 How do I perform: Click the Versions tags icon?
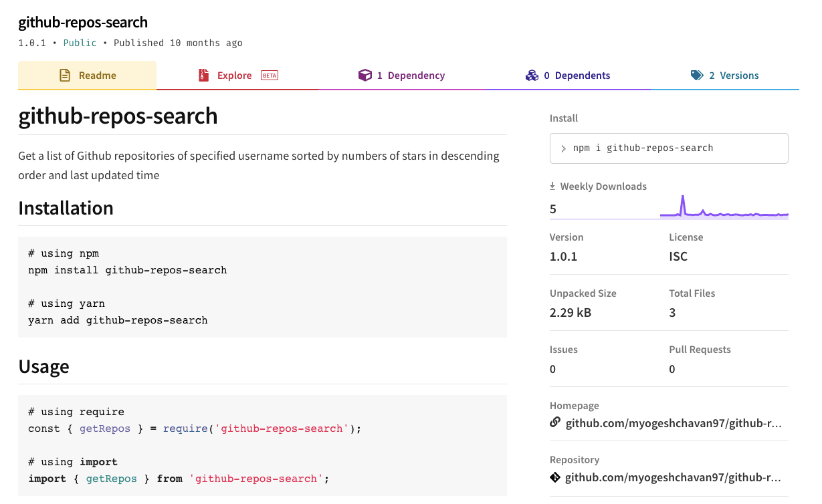point(696,75)
